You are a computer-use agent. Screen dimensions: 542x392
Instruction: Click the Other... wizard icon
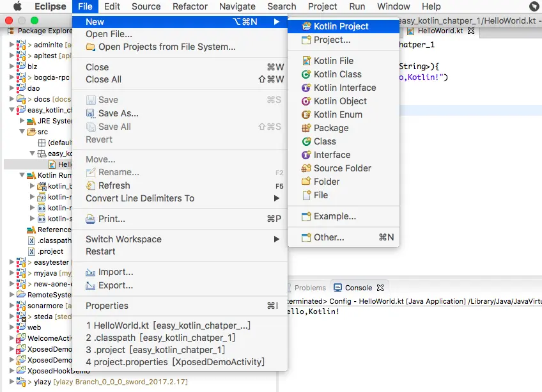point(306,238)
